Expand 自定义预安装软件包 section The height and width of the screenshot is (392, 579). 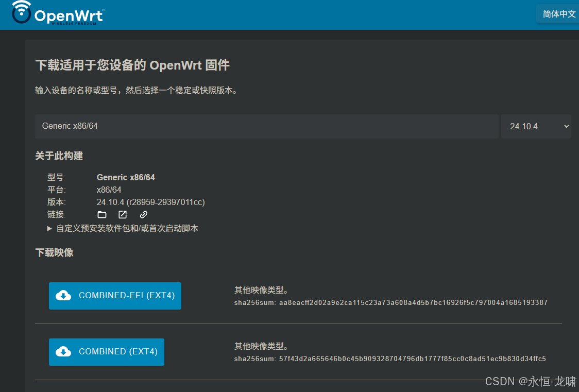pos(123,229)
